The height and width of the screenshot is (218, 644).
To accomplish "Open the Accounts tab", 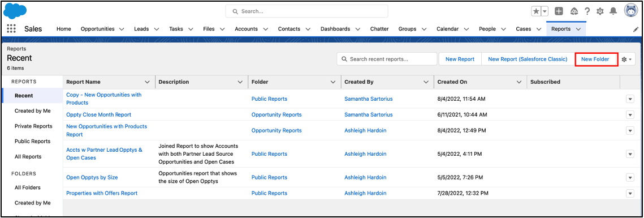I will tap(246, 29).
